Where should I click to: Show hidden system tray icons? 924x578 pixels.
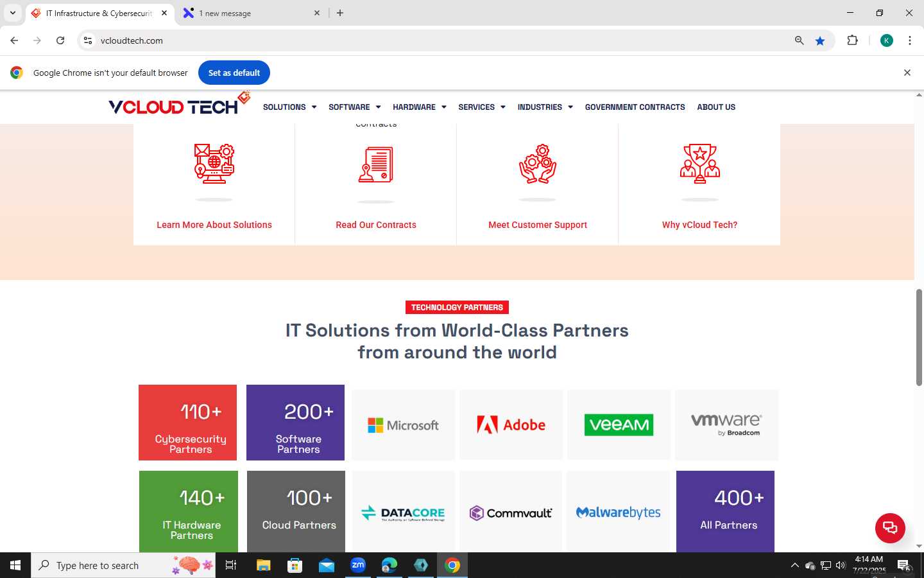[x=794, y=565]
